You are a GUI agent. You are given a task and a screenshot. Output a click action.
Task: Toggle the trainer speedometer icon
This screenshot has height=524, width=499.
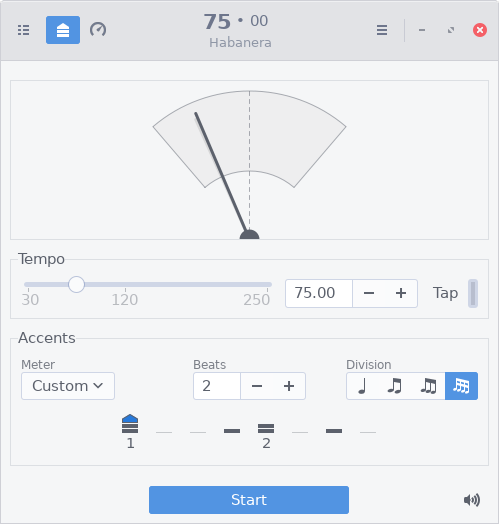[98, 30]
